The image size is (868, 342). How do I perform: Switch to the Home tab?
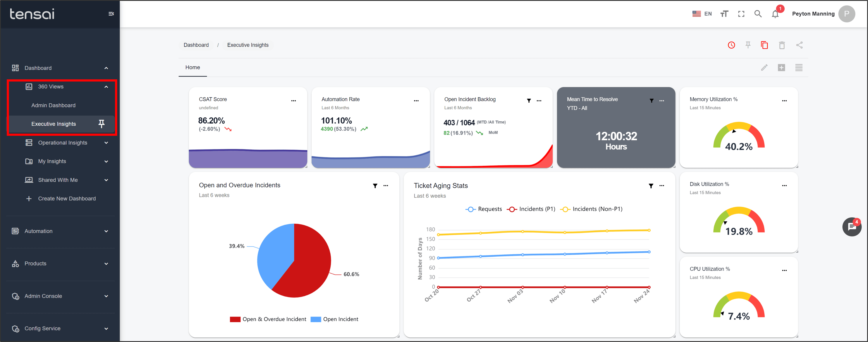(x=193, y=68)
